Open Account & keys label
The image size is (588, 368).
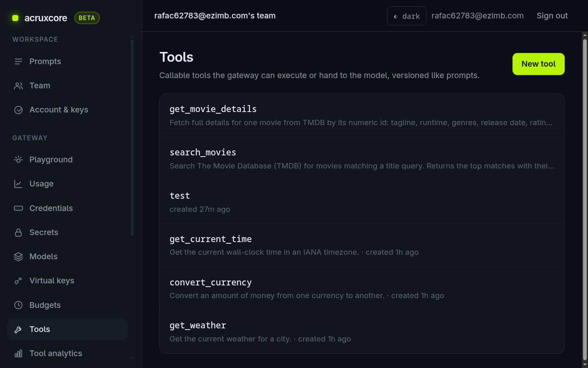coord(59,110)
